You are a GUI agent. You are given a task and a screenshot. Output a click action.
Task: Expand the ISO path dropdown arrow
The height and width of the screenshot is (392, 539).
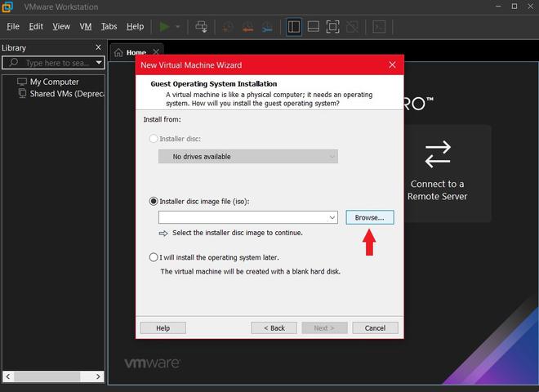point(332,217)
